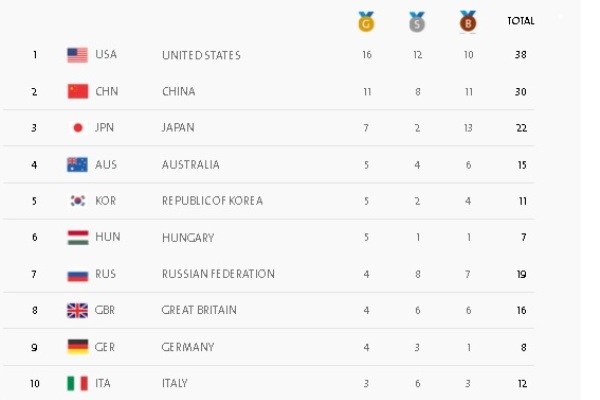Click the rank 1 number cell

(35, 55)
